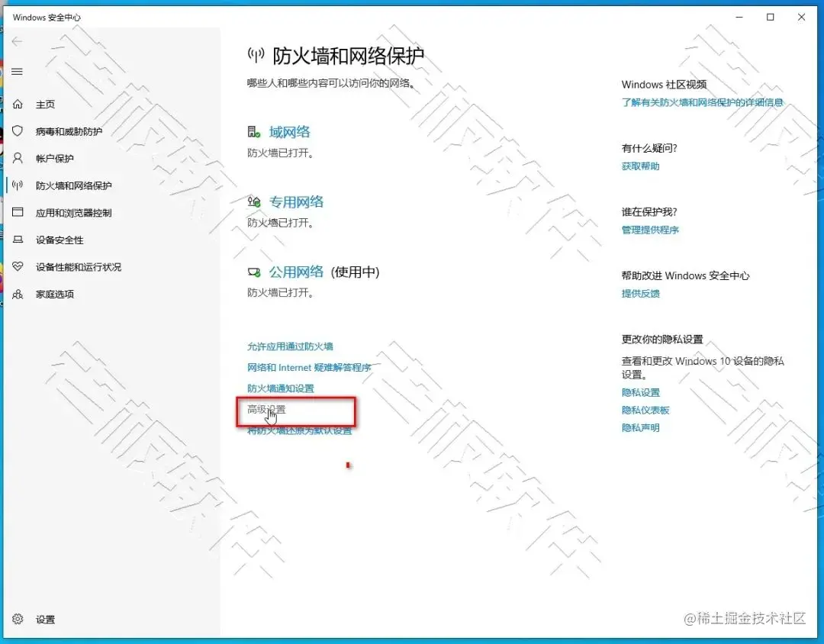Open 了解有关防火墙和网络保护的详细信息 link
Screen dimensions: 824x644
coord(702,102)
